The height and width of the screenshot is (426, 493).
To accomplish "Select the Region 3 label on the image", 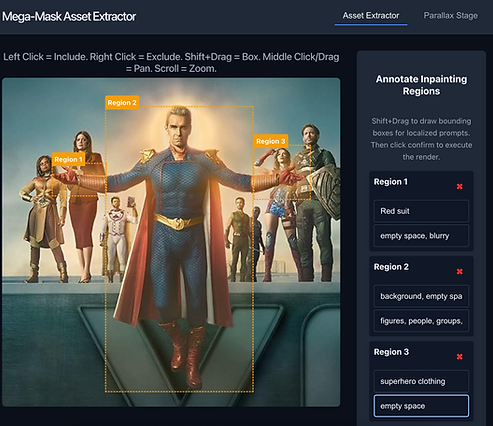I will pos(270,141).
